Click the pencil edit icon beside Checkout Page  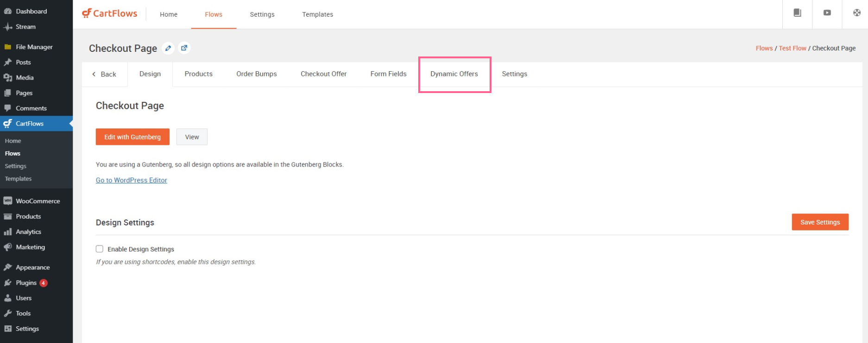point(168,48)
